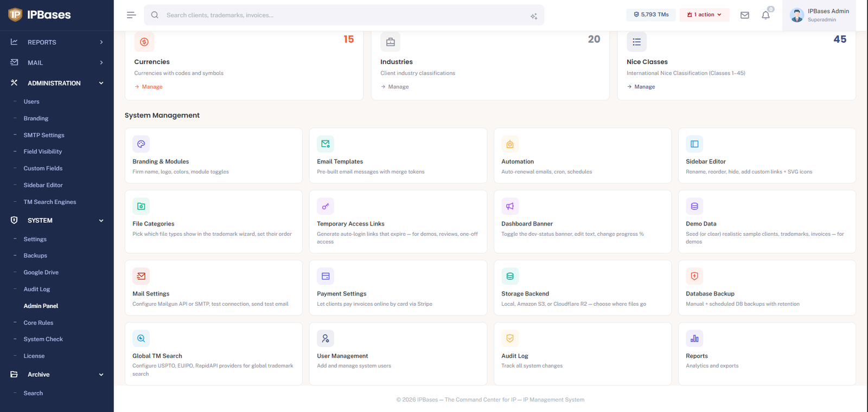Open Backups in sidebar
This screenshot has height=412, width=868.
coord(35,256)
